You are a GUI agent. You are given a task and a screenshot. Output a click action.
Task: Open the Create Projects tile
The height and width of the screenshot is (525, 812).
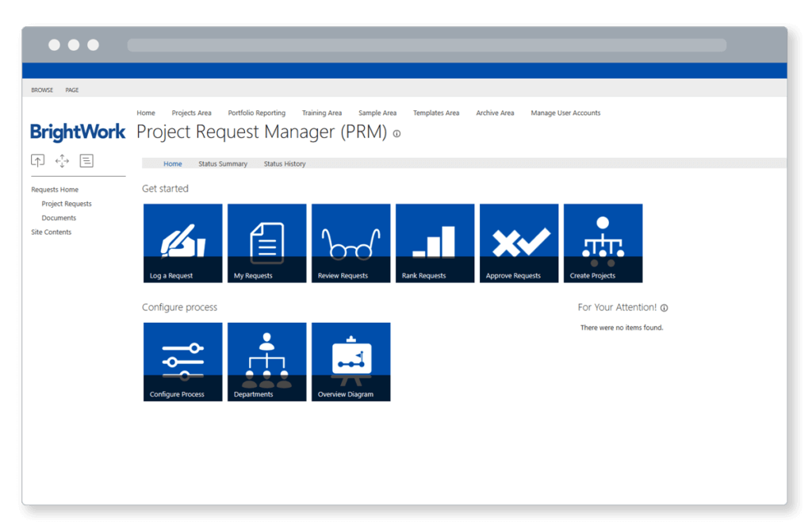click(x=602, y=243)
